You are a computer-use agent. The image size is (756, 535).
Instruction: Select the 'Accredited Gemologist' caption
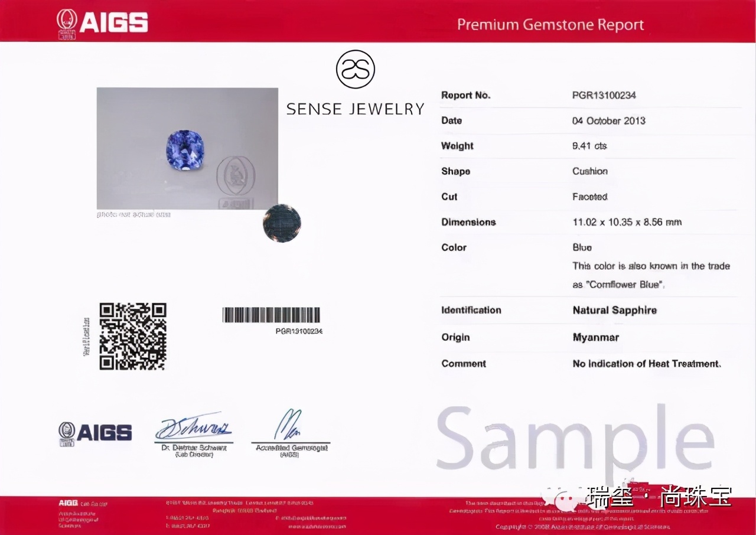click(x=292, y=448)
